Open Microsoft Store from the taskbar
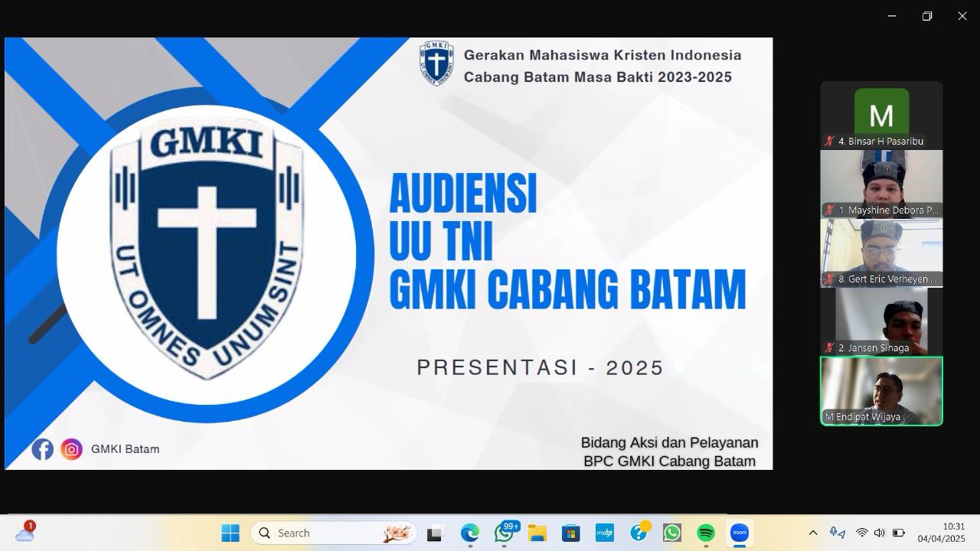The height and width of the screenshot is (551, 980). [x=571, y=533]
